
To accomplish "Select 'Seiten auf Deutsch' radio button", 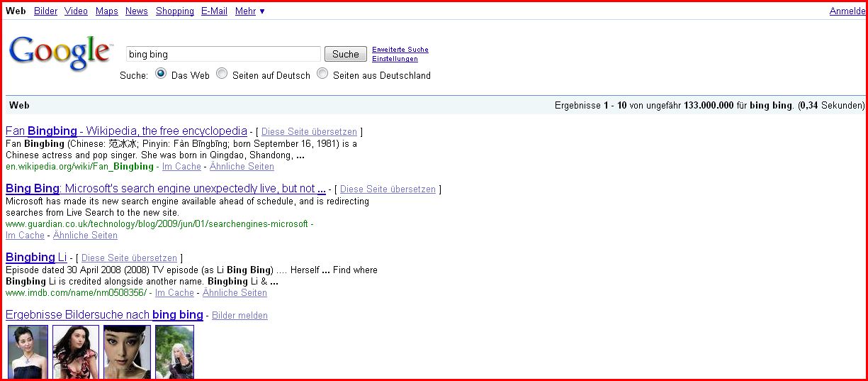I will click(222, 73).
